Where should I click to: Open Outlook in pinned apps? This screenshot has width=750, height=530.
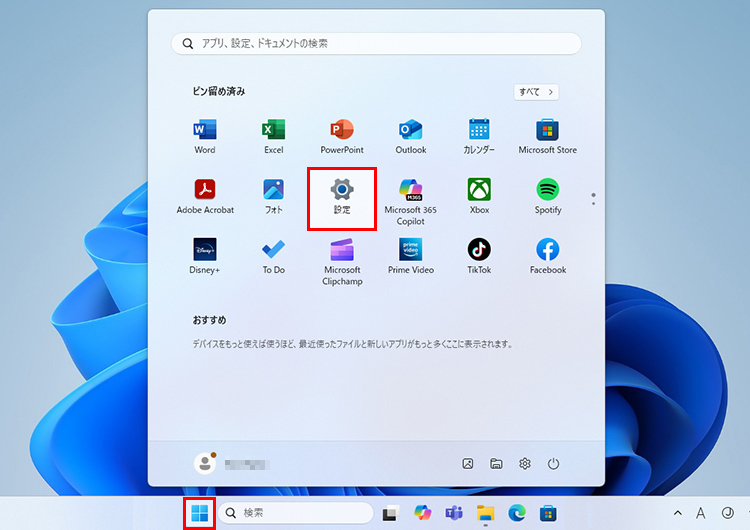410,136
